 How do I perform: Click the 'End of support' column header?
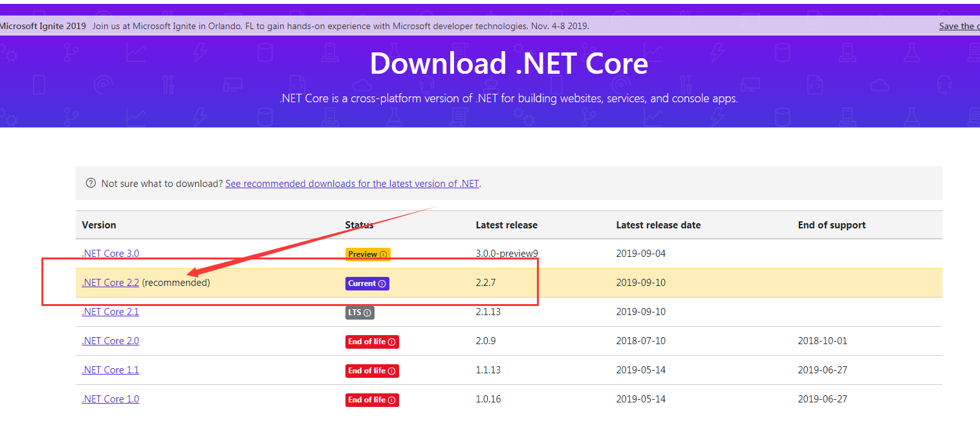point(832,225)
